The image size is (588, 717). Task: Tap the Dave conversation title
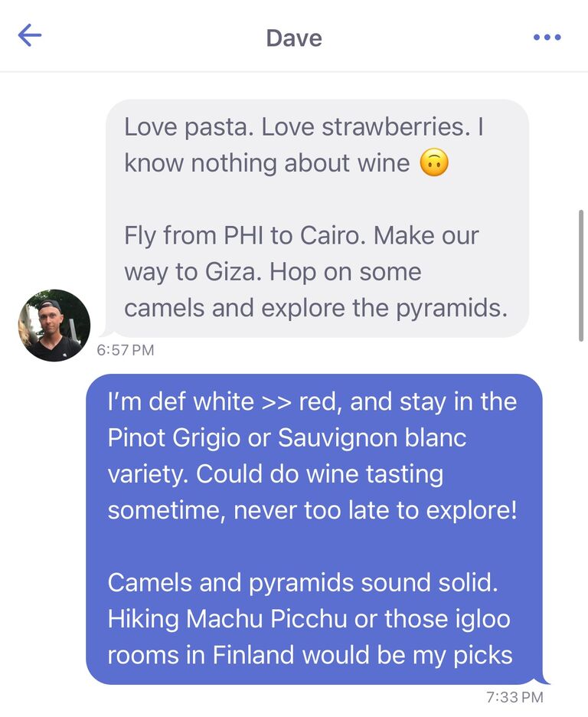pyautogui.click(x=294, y=38)
